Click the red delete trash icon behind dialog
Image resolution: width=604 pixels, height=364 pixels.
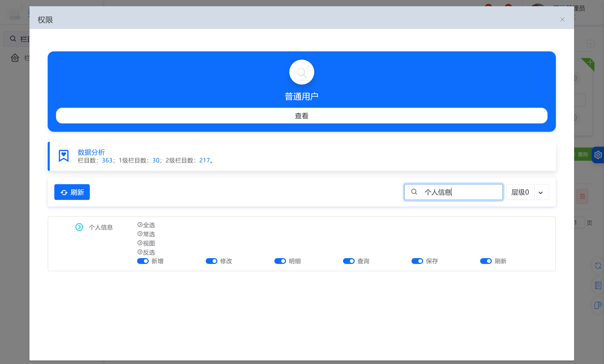click(x=582, y=196)
